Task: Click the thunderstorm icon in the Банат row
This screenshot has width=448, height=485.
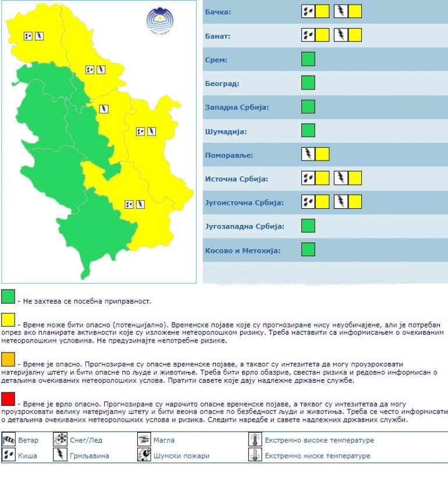Action: tap(341, 35)
